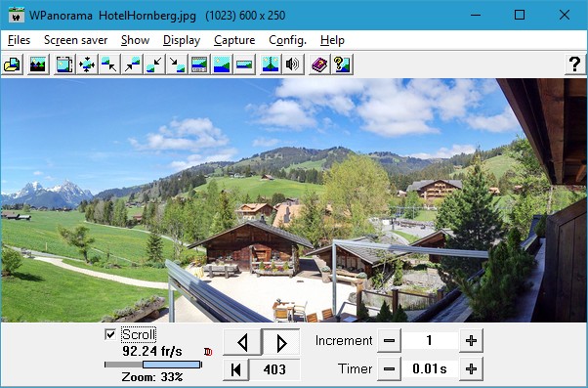Open the Files menu
The width and height of the screenshot is (588, 388).
19,40
